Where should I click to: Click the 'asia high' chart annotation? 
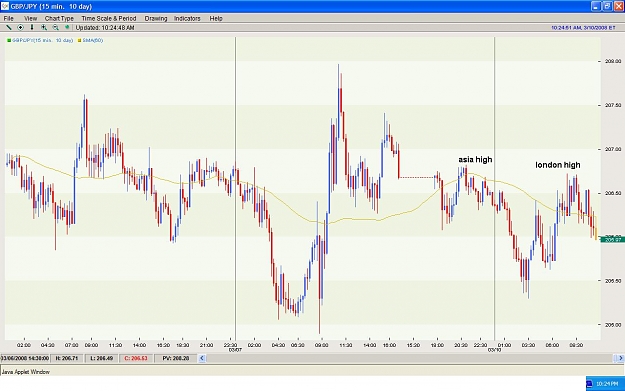coord(475,159)
